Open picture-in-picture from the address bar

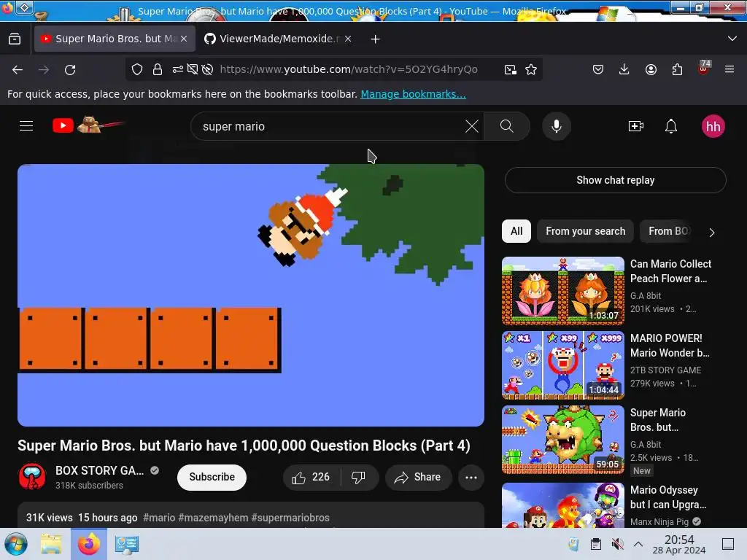tap(510, 70)
